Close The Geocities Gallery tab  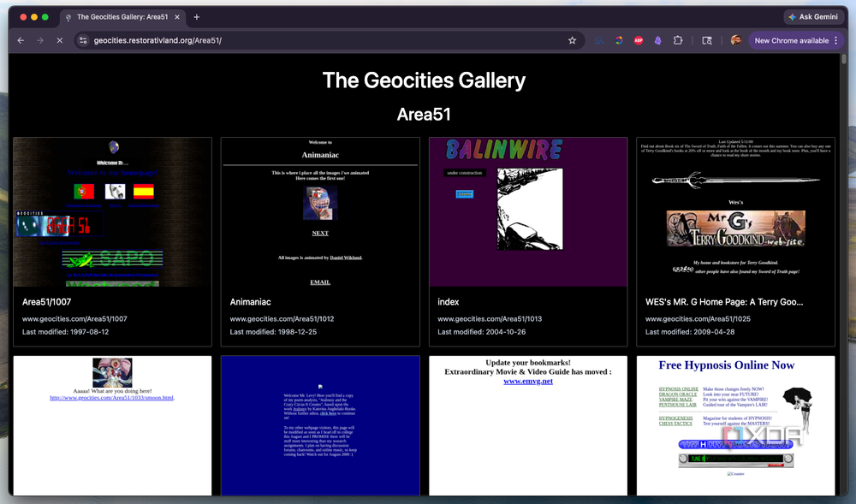tap(177, 17)
